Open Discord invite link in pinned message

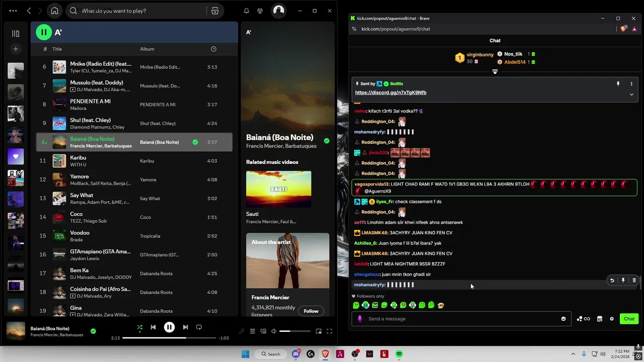pyautogui.click(x=390, y=93)
